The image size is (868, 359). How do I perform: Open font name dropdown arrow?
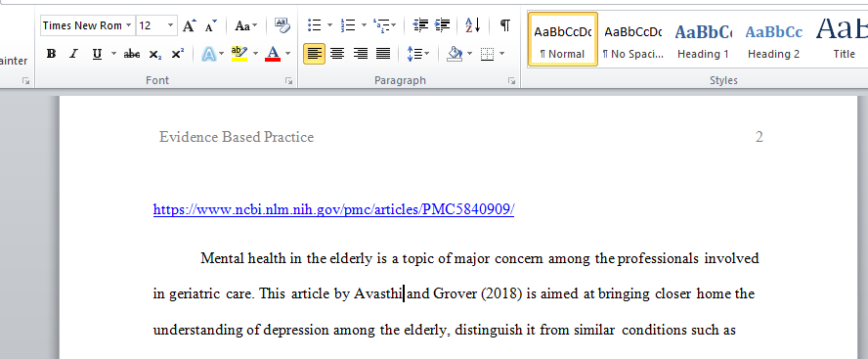tap(128, 25)
